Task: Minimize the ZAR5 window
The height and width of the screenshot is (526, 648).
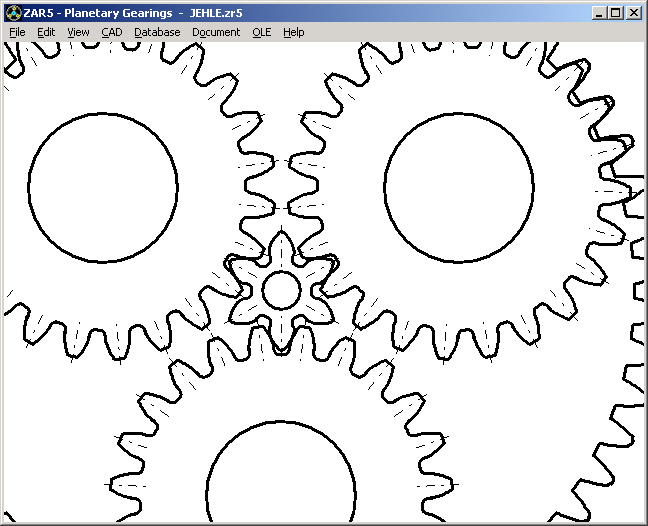Action: pyautogui.click(x=598, y=13)
